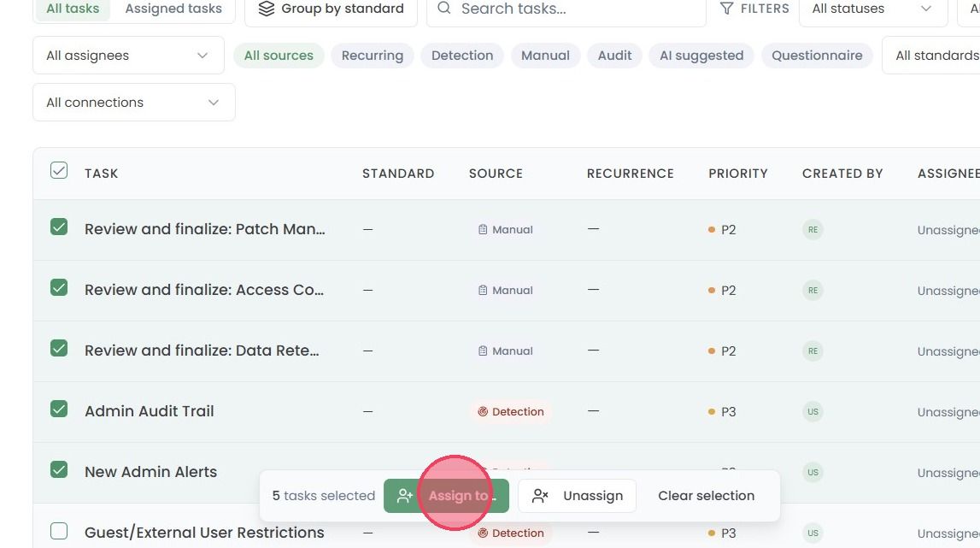Switch to the Assigned tasks tab
The width and height of the screenshot is (980, 548).
173,9
